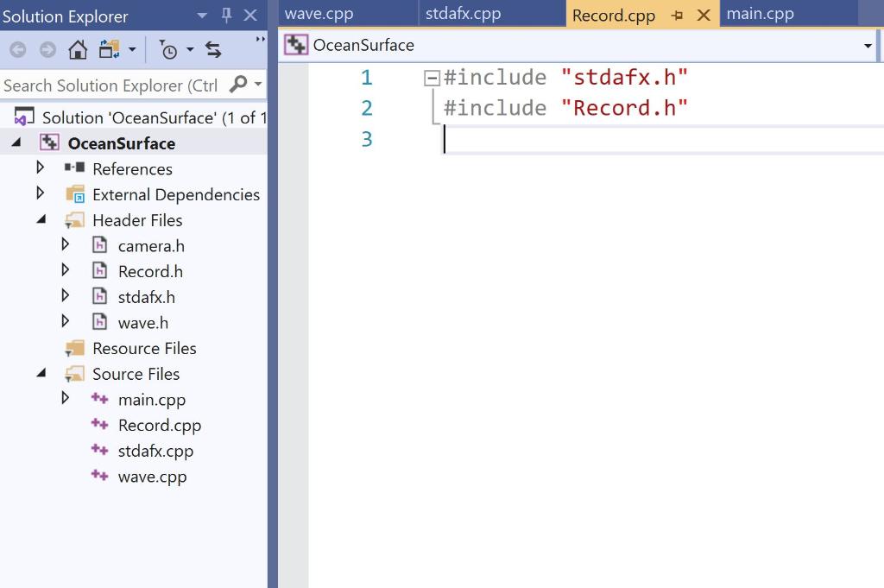Click Sync with Active Document icon
This screenshot has height=588, width=884.
[213, 49]
